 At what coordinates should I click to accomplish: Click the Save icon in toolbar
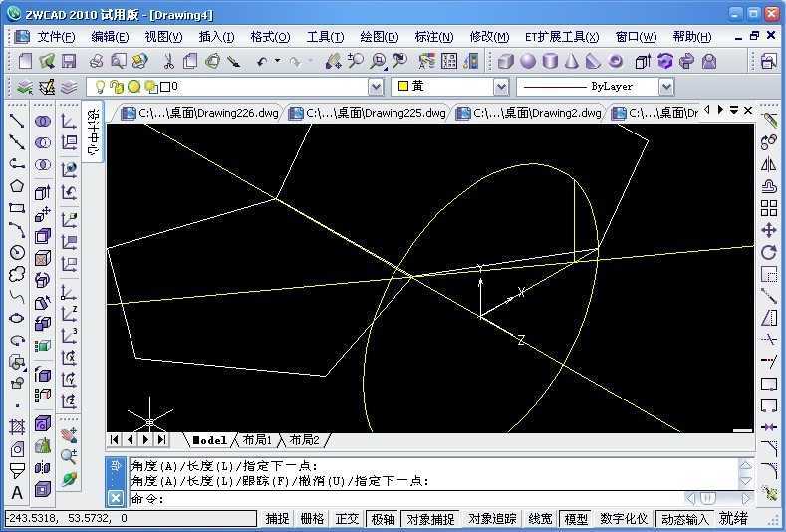tap(69, 61)
